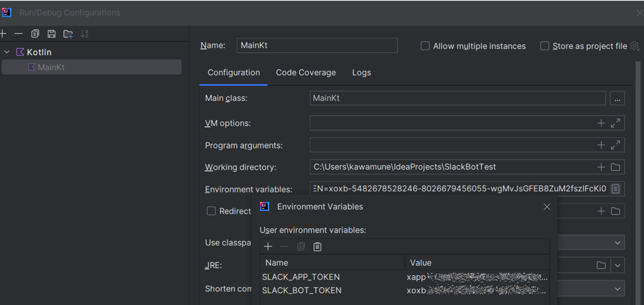The width and height of the screenshot is (644, 305).
Task: Select the Kotlin group node
Action: click(39, 52)
